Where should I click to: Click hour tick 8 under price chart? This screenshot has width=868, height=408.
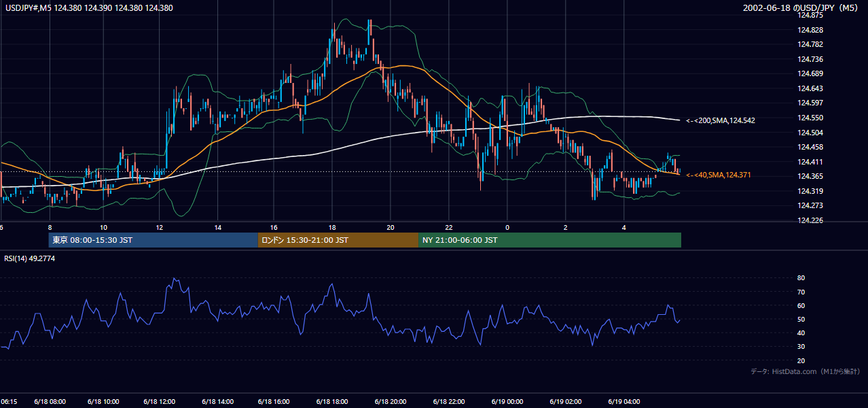[49, 227]
